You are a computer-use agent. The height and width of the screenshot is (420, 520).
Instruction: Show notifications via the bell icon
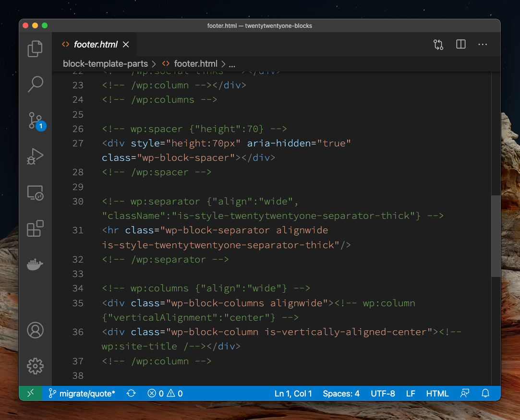point(485,393)
